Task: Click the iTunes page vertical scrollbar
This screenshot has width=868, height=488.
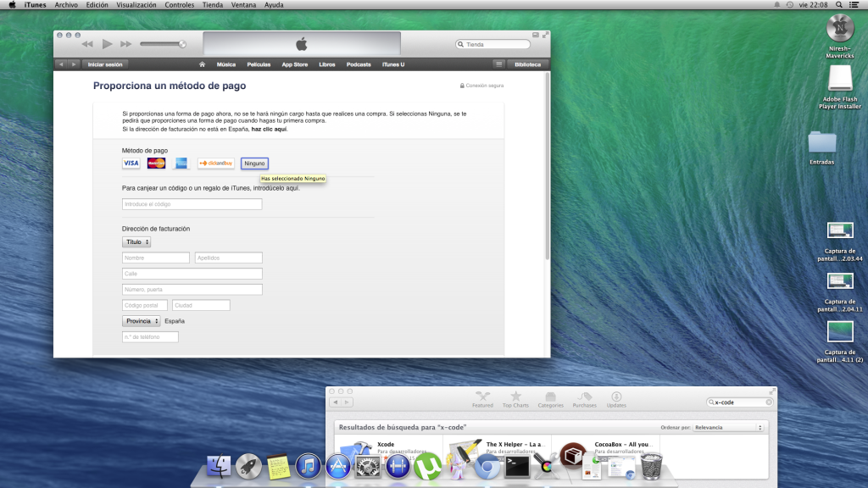Action: click(x=548, y=166)
